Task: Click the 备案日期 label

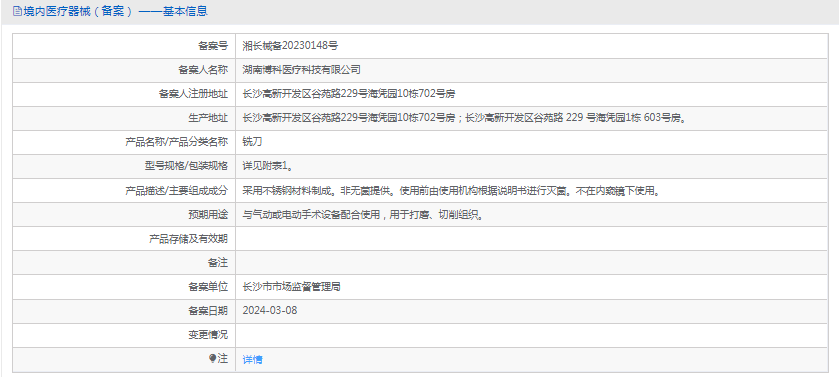Action: pos(208,311)
